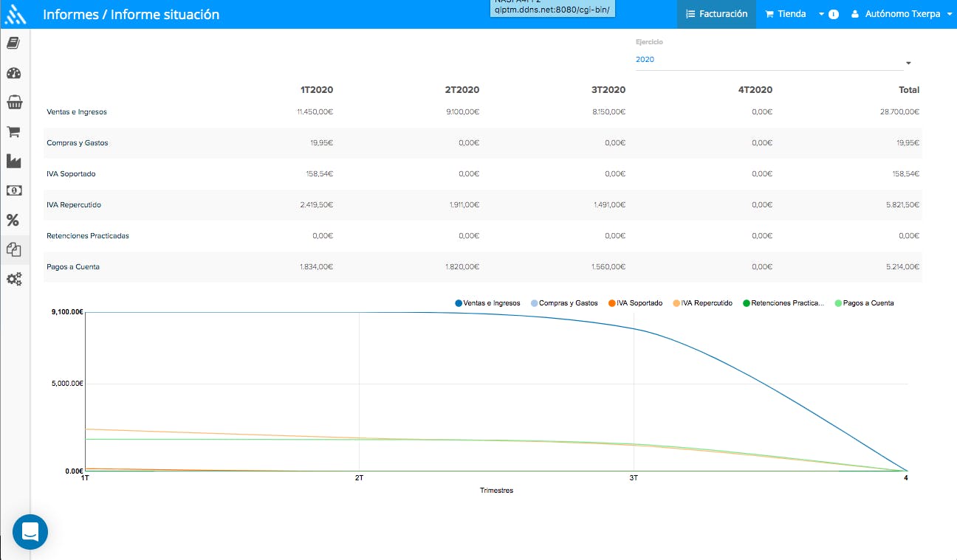The height and width of the screenshot is (560, 957).
Task: Open settings gears icon in sidebar
Action: (x=14, y=280)
